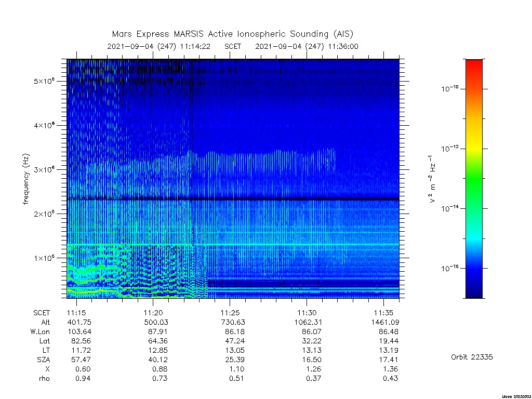Click the altitude value '1461.09'
The image size is (532, 399).
point(385,322)
